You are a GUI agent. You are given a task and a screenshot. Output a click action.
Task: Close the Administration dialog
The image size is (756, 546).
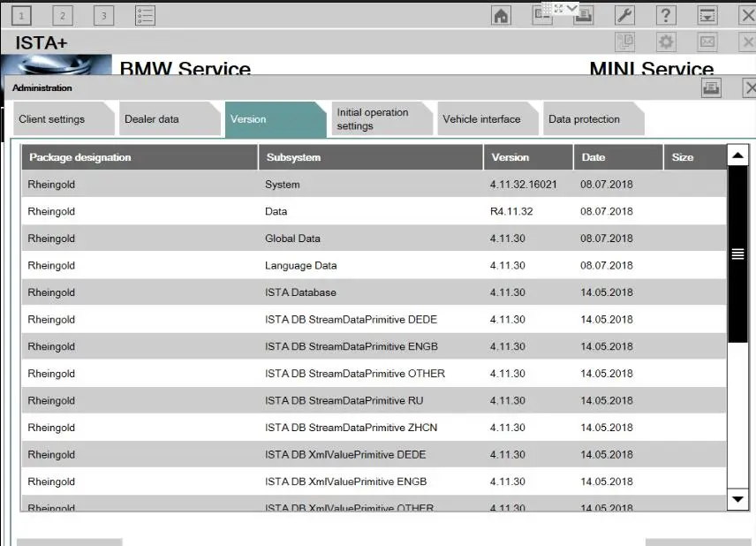pos(749,87)
